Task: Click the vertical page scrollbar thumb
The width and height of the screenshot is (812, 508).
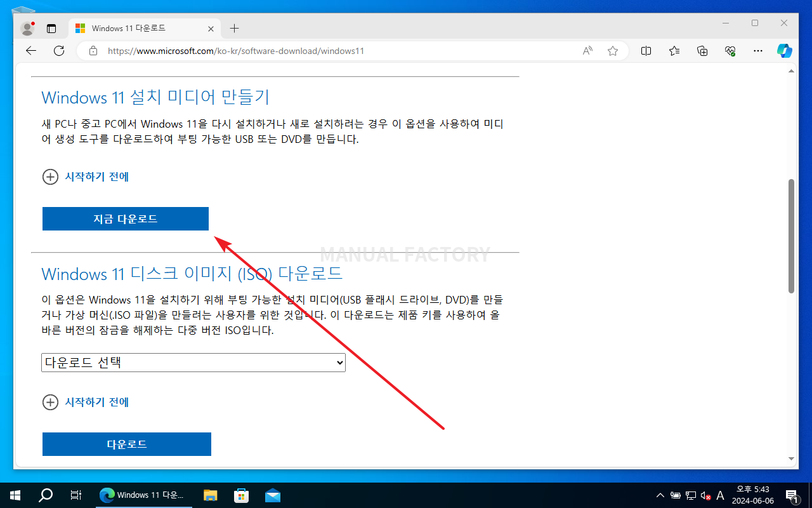Action: pos(791,236)
